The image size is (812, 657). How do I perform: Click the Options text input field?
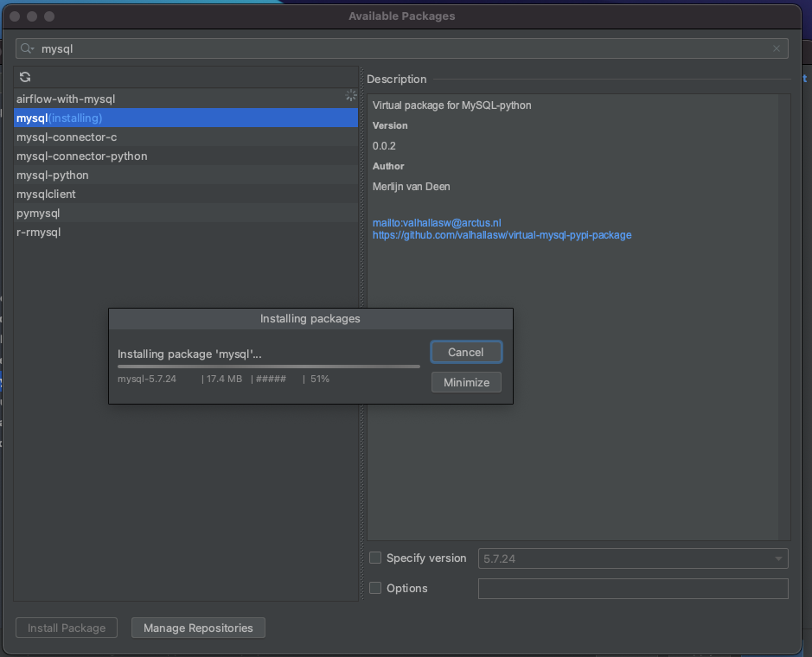click(x=633, y=589)
